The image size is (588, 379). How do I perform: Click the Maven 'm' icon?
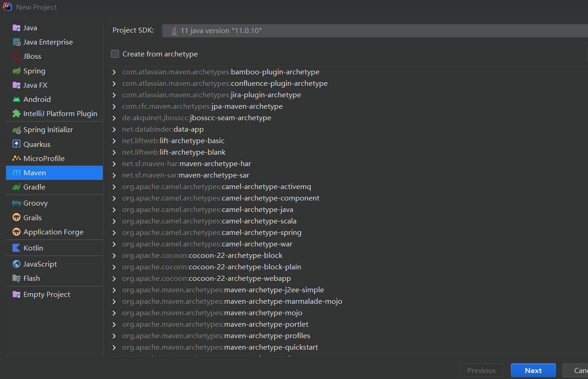[x=17, y=173]
